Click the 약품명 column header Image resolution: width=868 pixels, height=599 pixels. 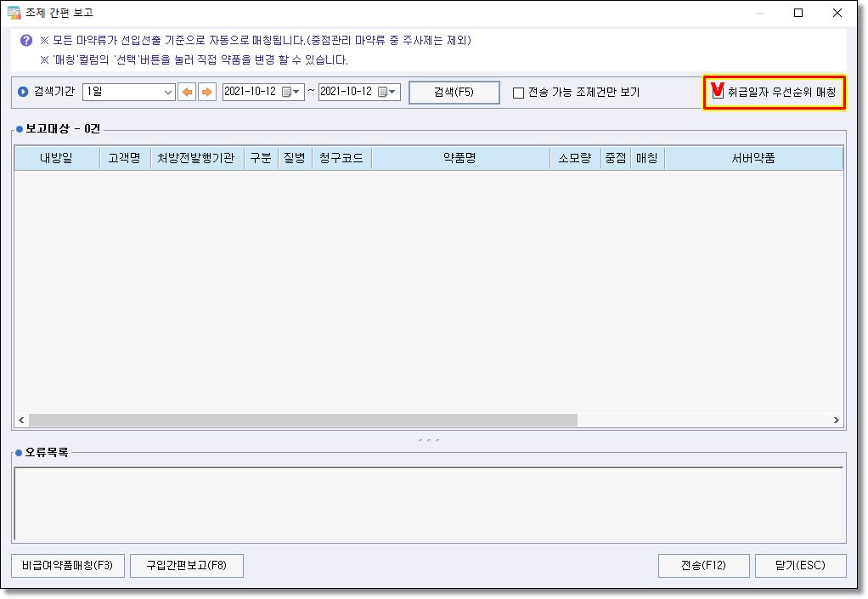(x=459, y=158)
